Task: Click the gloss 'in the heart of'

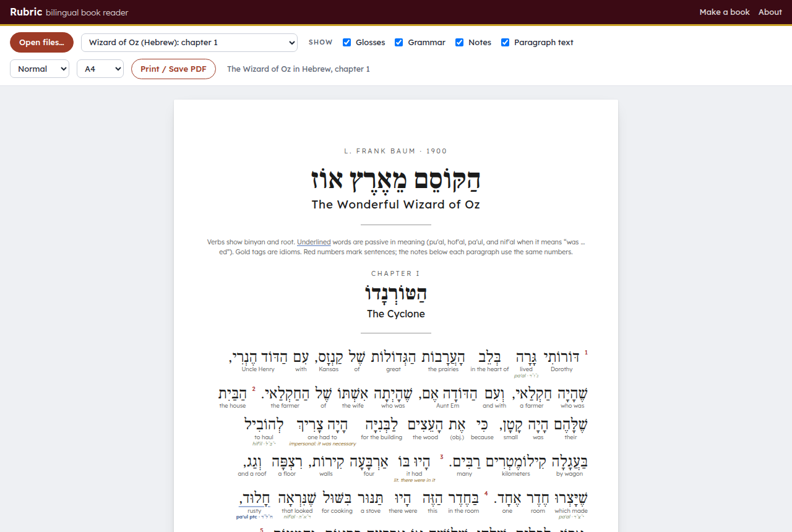Action: [x=489, y=369]
